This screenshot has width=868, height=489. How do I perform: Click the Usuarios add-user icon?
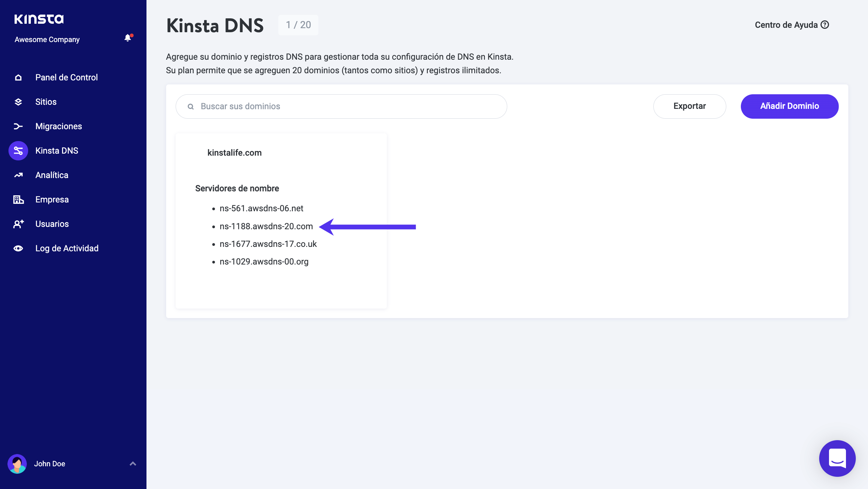pyautogui.click(x=18, y=224)
